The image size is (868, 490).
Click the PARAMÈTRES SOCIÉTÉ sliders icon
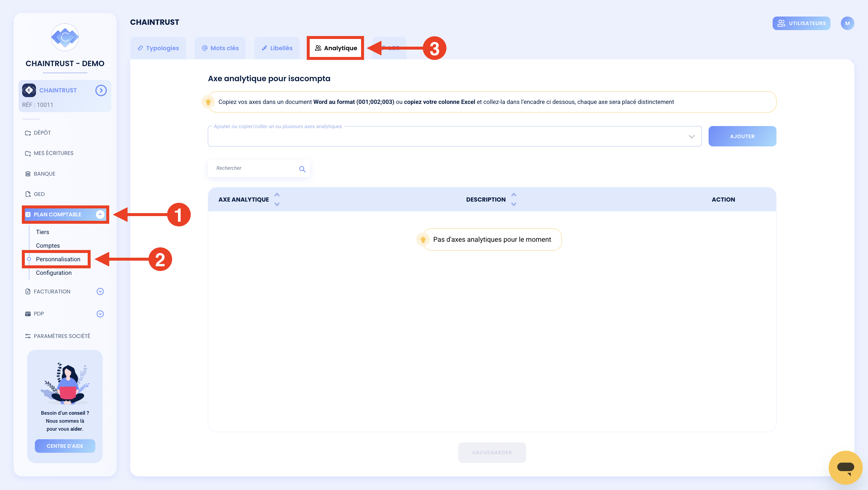click(x=28, y=336)
